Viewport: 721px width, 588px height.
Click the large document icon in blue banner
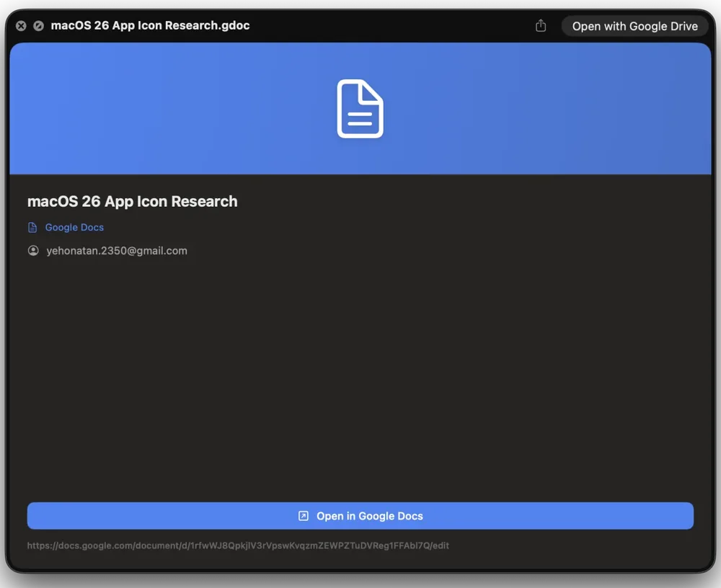pyautogui.click(x=360, y=109)
